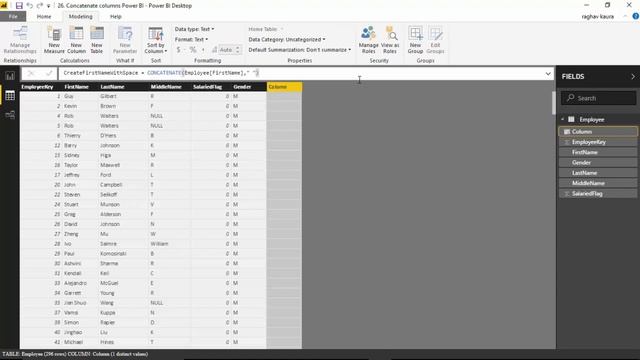Switch to the Home tab
640x360 pixels.
coord(44,16)
